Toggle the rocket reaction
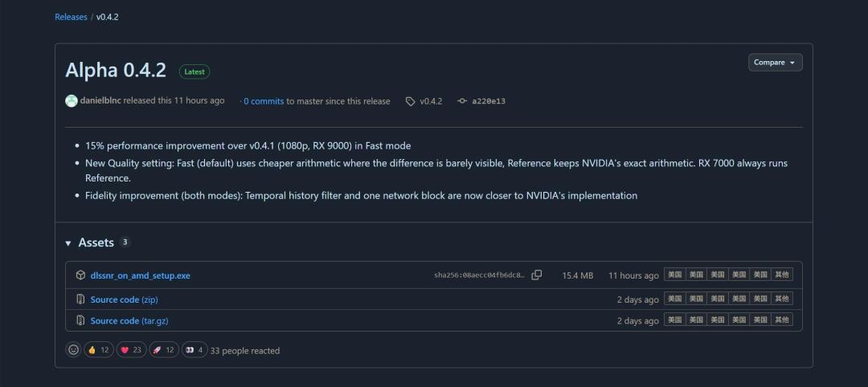 click(164, 350)
